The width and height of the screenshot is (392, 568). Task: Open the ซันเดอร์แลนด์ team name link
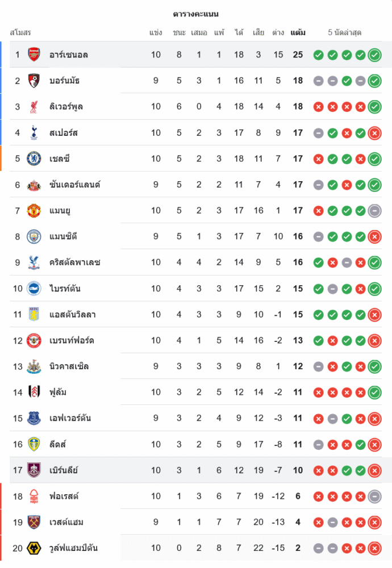(x=74, y=185)
